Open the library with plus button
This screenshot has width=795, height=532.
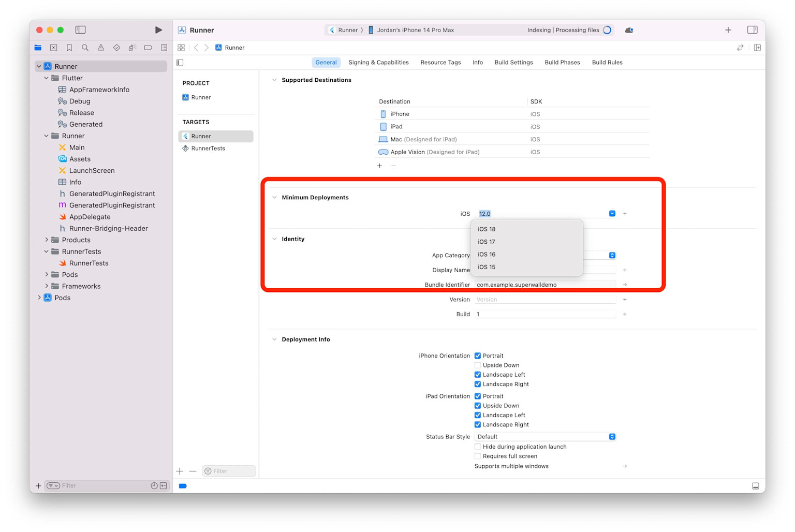[x=728, y=30]
